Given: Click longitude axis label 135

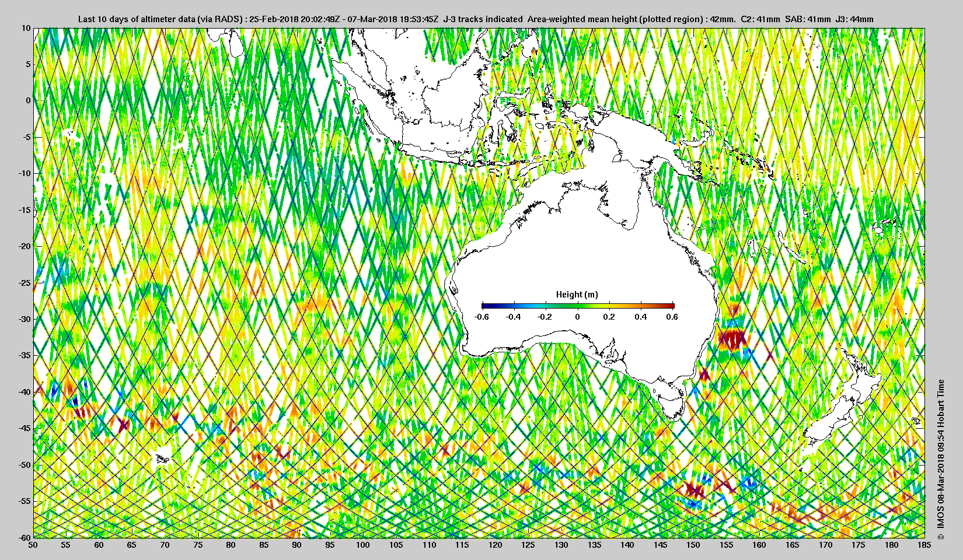Looking at the screenshot, I should (x=595, y=545).
